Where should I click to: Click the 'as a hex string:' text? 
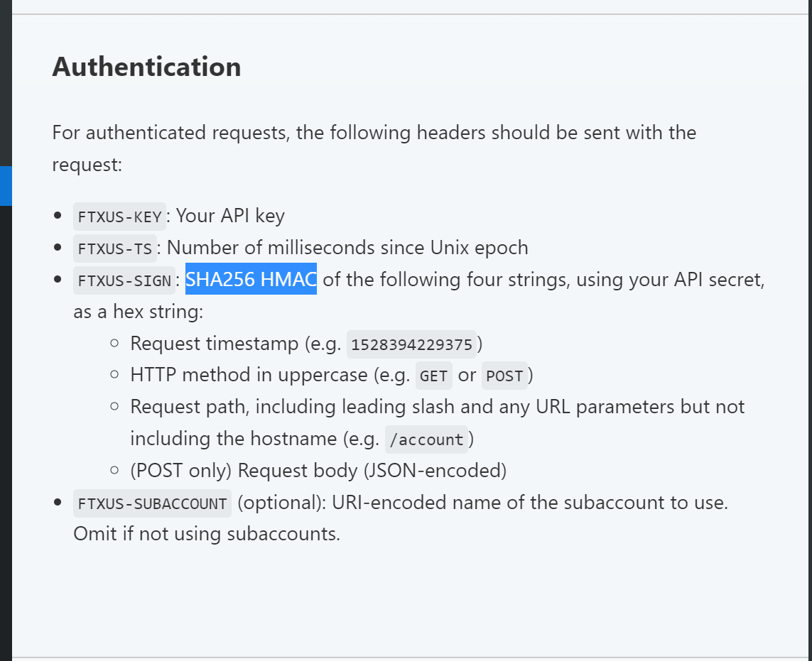[139, 312]
